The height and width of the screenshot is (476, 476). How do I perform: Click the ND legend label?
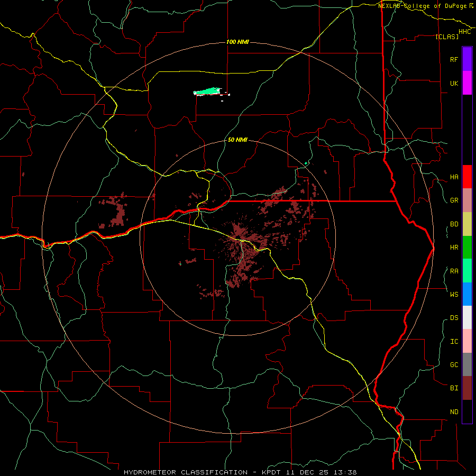pyautogui.click(x=454, y=412)
